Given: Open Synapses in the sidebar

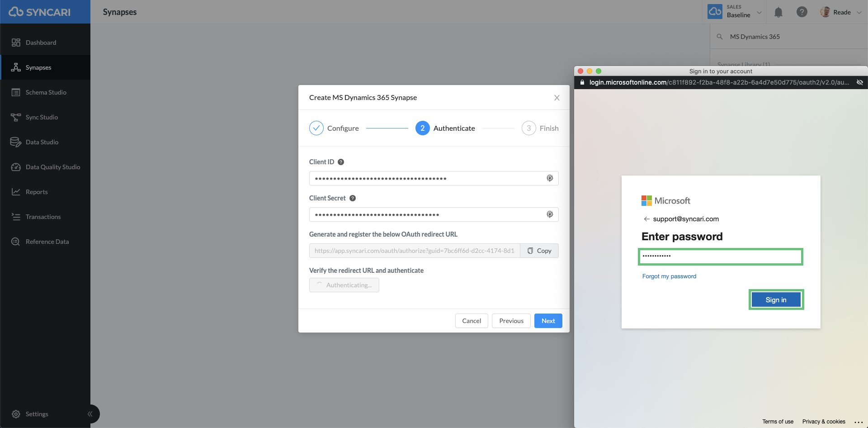Looking at the screenshot, I should 45,67.
